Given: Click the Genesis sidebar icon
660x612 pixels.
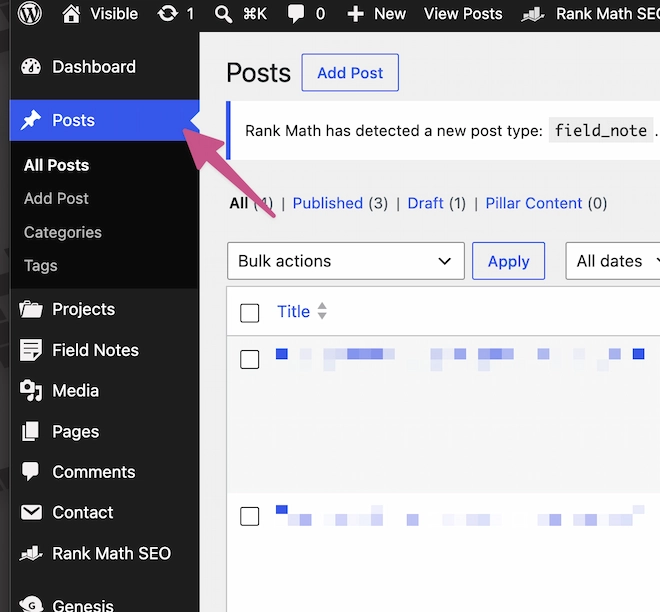Looking at the screenshot, I should (32, 604).
